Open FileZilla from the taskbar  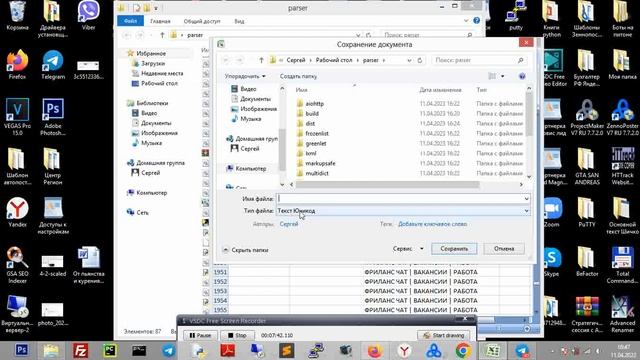[x=80, y=351]
